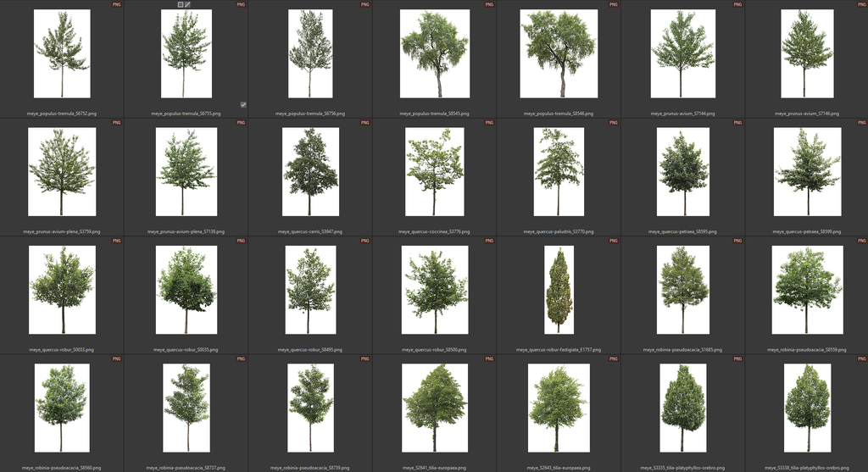This screenshot has width=868, height=472.
Task: Click the filename label meye_quercus-petraea_S8595.png
Action: click(682, 231)
